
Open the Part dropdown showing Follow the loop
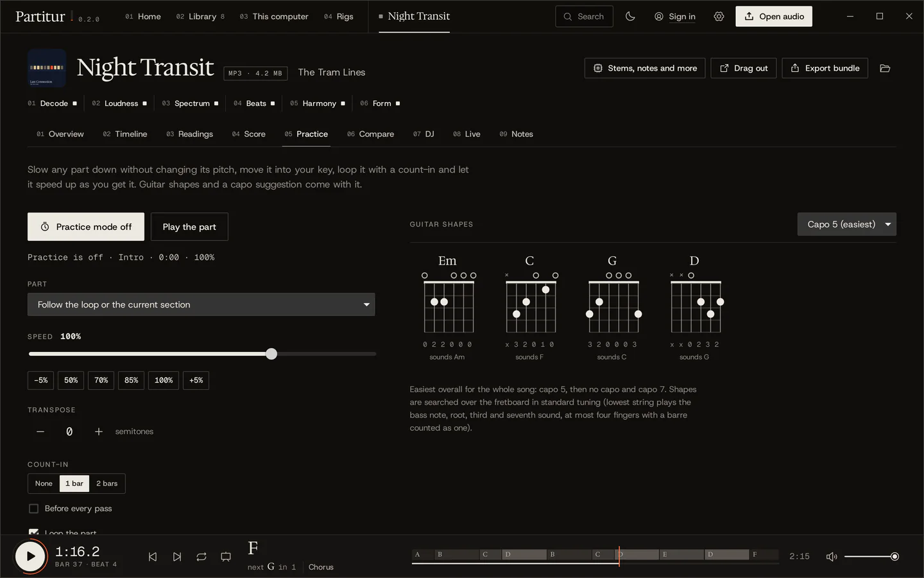201,304
